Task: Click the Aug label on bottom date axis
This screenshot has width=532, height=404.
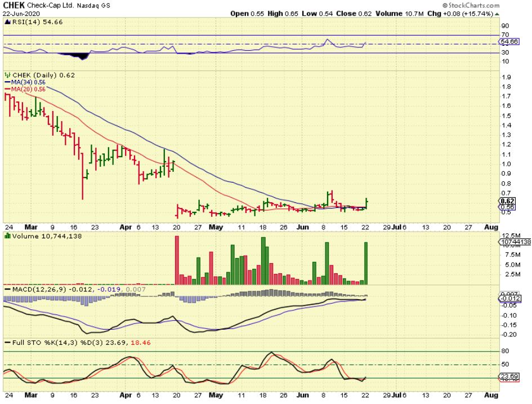Action: pos(491,395)
